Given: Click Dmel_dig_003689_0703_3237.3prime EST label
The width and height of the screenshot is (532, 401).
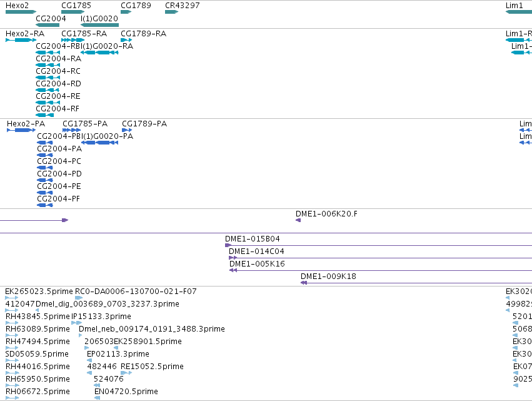Looking at the screenshot, I should pyautogui.click(x=108, y=304).
